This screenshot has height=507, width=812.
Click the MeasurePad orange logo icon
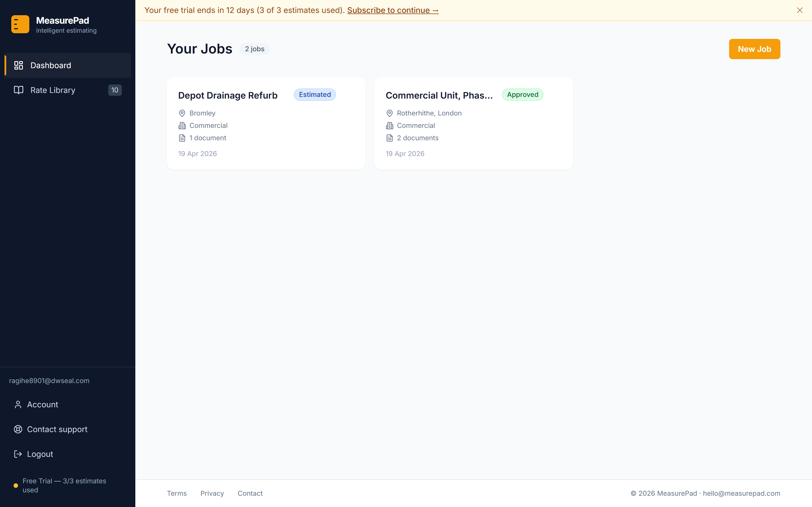[x=20, y=24]
